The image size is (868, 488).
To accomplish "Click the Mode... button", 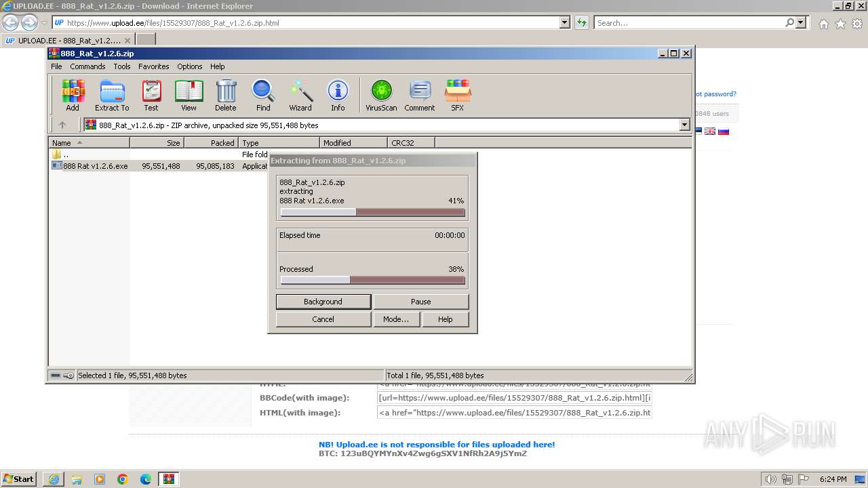I will [x=396, y=319].
